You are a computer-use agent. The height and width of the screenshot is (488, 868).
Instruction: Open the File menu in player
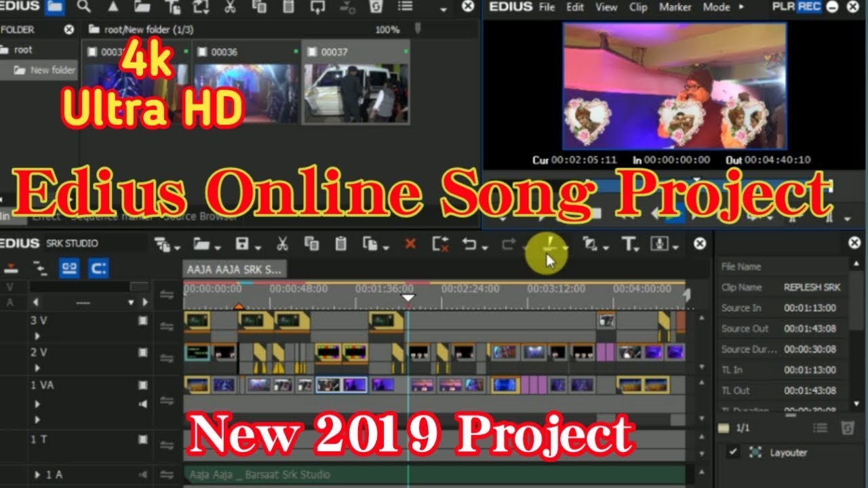547,7
